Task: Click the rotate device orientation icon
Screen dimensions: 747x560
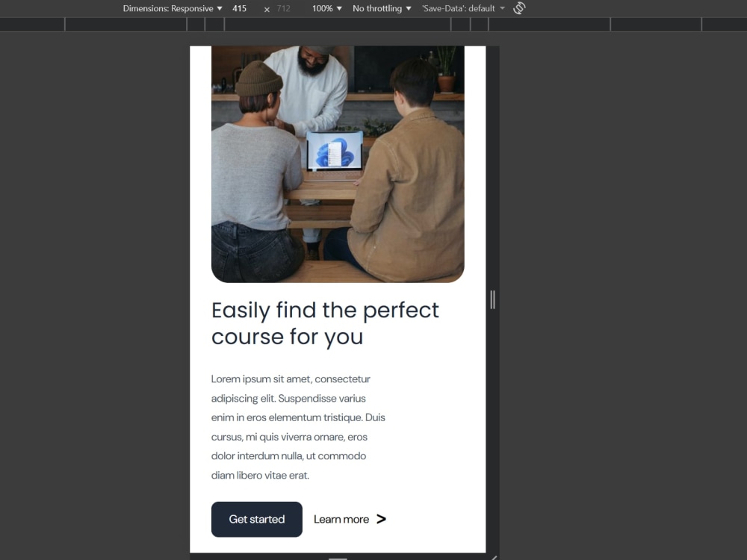Action: pyautogui.click(x=519, y=8)
